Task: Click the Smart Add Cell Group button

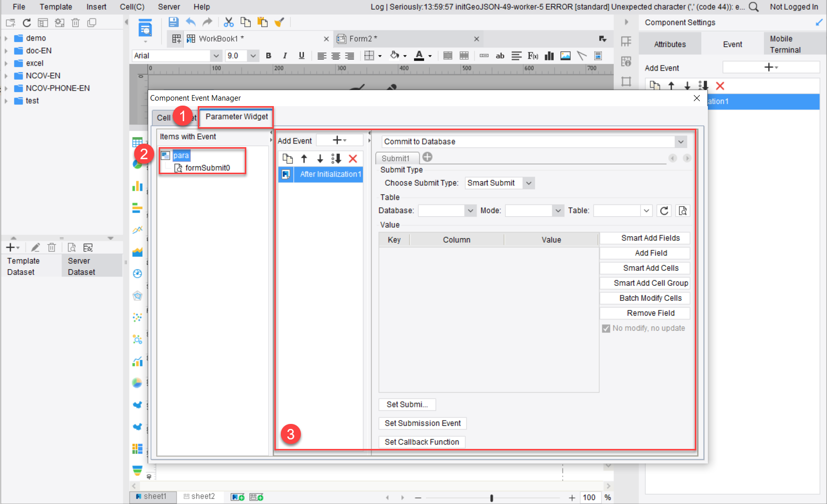Action: coord(645,283)
